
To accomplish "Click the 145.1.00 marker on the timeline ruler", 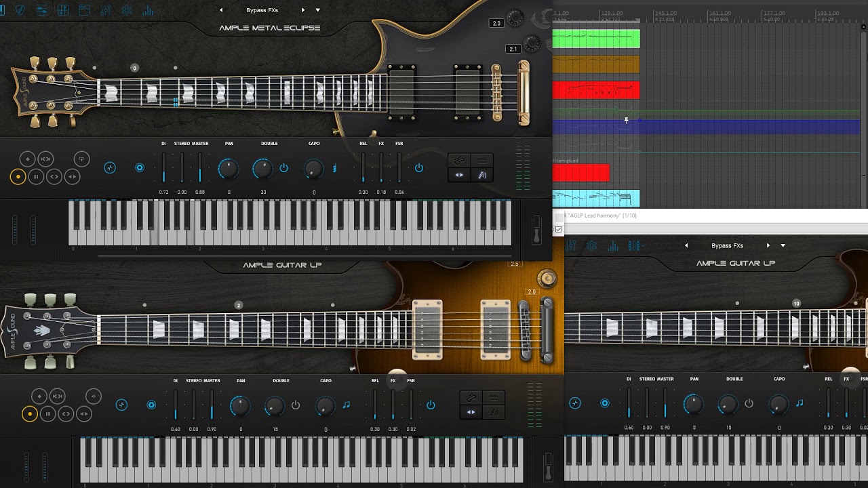I will tap(665, 13).
